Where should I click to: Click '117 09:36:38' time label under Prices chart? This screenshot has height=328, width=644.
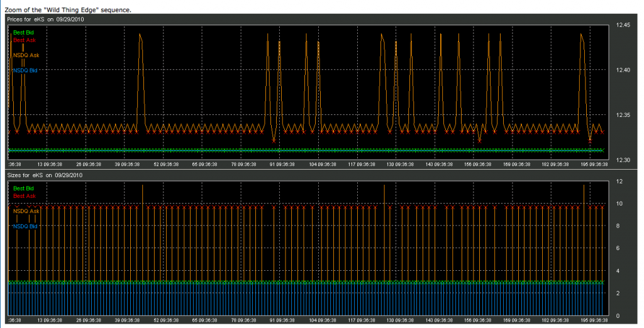362,164
